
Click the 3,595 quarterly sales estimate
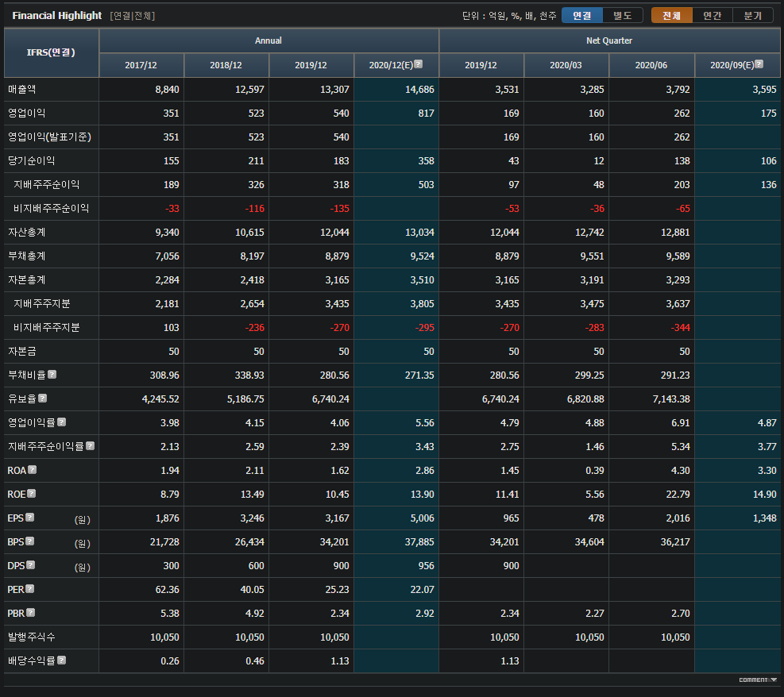point(764,90)
